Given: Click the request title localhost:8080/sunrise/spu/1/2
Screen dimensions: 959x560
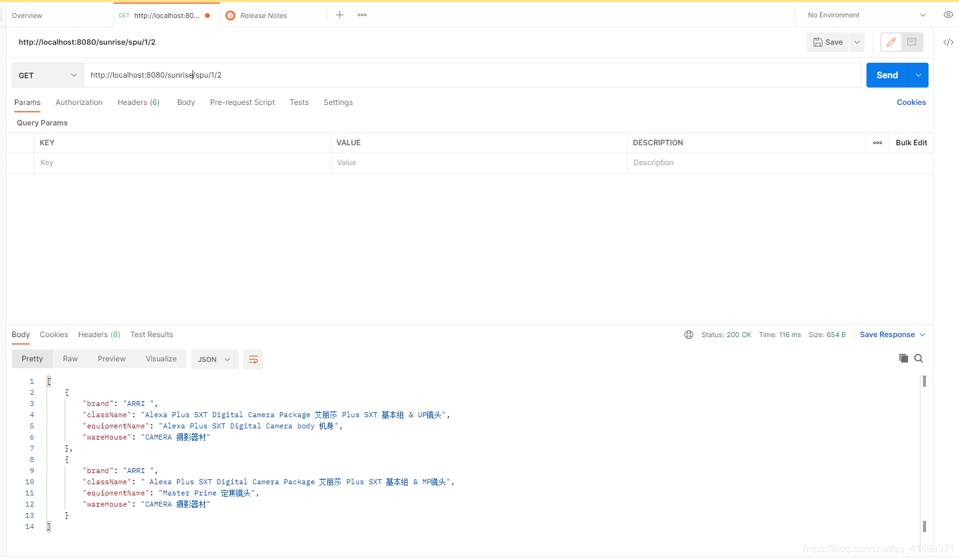Looking at the screenshot, I should tap(87, 42).
